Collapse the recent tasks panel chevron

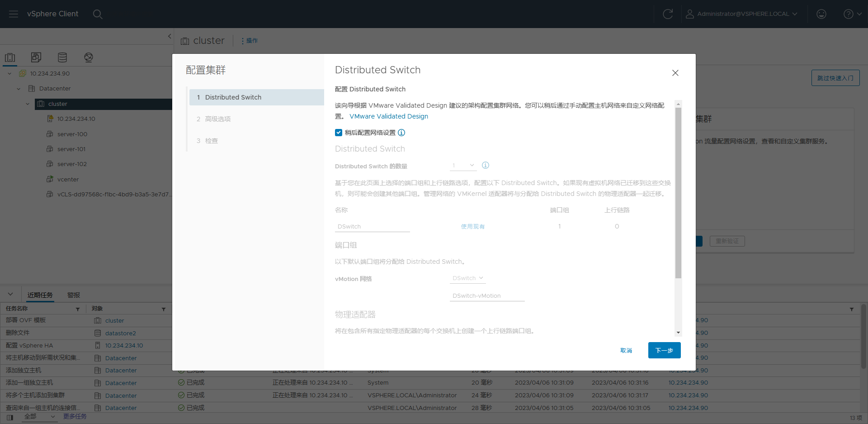click(10, 295)
